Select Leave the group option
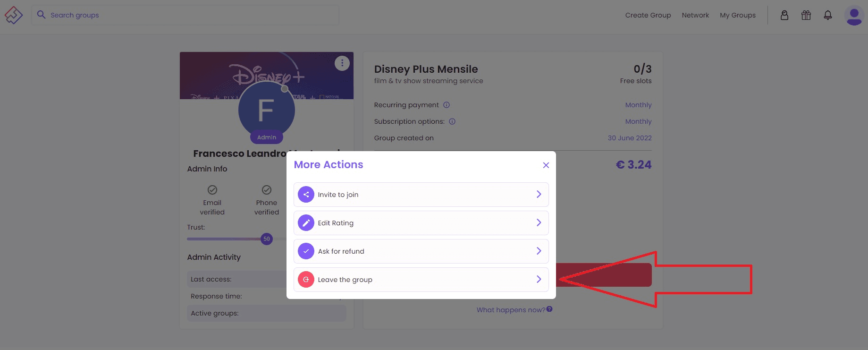This screenshot has height=350, width=868. point(421,280)
